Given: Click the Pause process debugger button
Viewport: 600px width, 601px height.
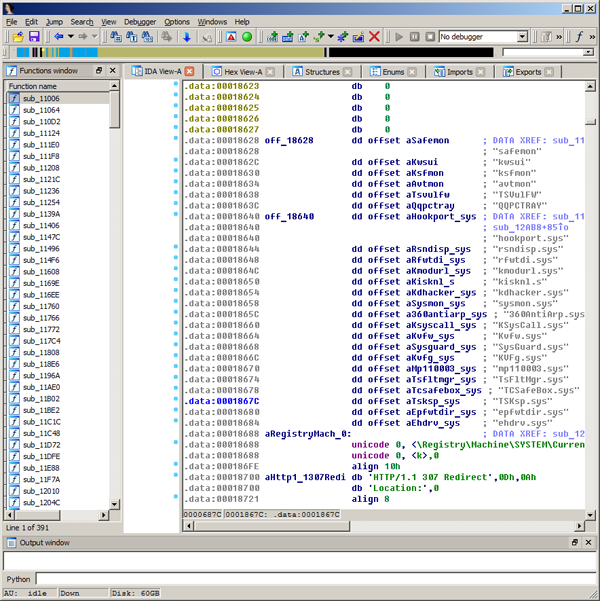Looking at the screenshot, I should [x=415, y=37].
